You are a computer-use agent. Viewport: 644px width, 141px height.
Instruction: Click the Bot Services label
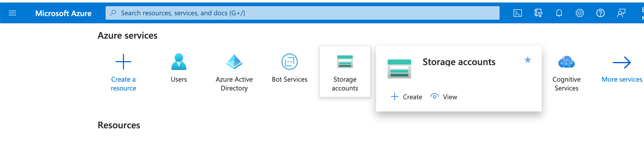[290, 79]
